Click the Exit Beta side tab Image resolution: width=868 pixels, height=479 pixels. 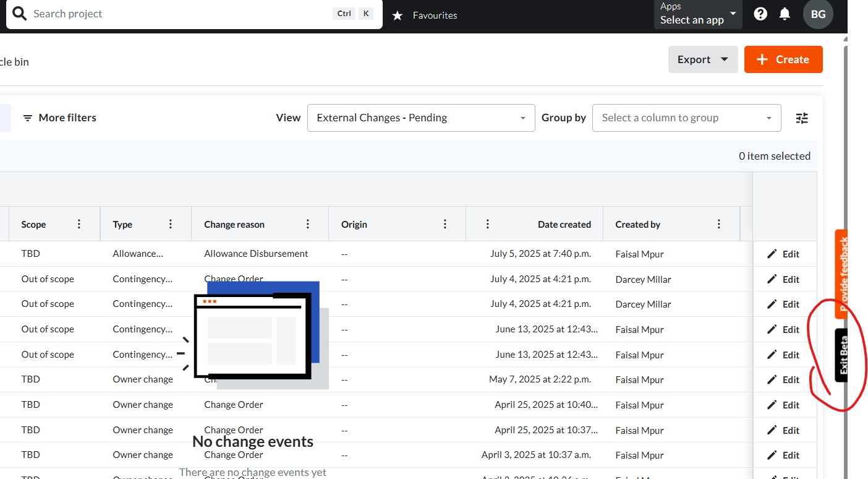[x=841, y=355]
